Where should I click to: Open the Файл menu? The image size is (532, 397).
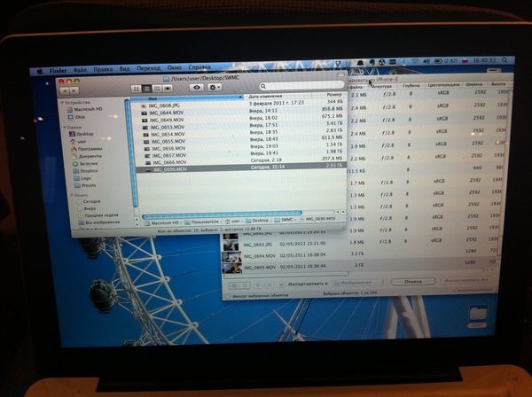[x=80, y=70]
